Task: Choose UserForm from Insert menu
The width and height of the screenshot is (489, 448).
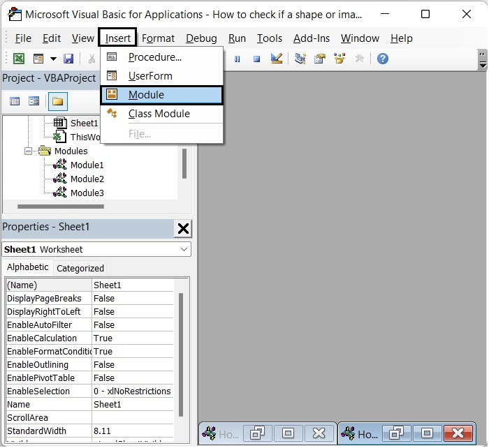Action: [161, 76]
